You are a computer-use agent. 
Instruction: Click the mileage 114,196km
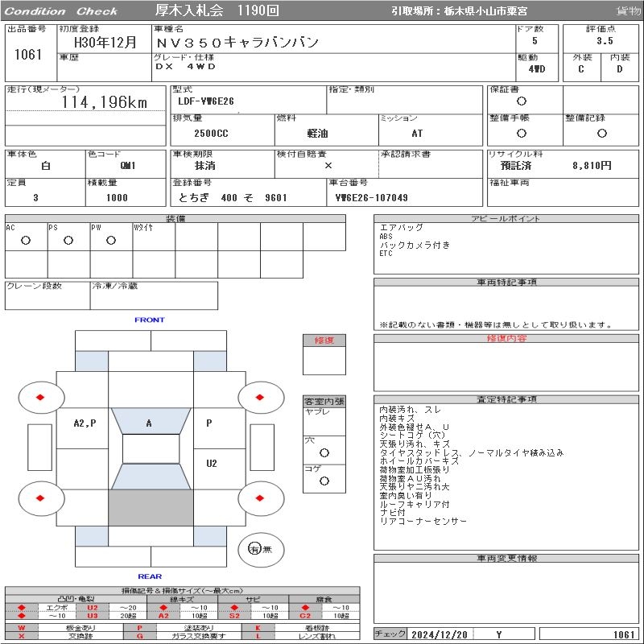pos(105,102)
